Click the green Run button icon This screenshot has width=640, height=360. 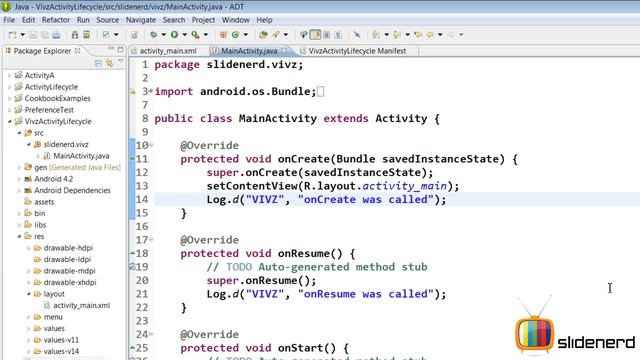coord(174,35)
